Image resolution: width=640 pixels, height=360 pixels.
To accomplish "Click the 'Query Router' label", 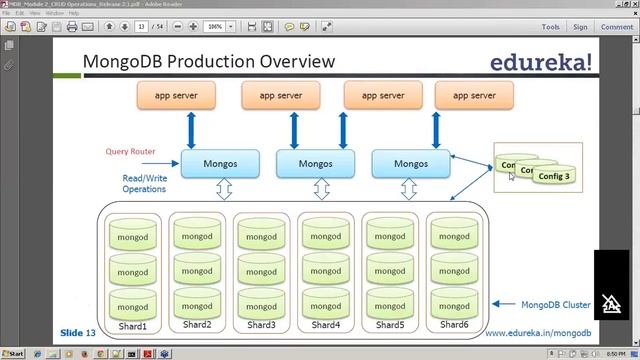I will click(130, 151).
